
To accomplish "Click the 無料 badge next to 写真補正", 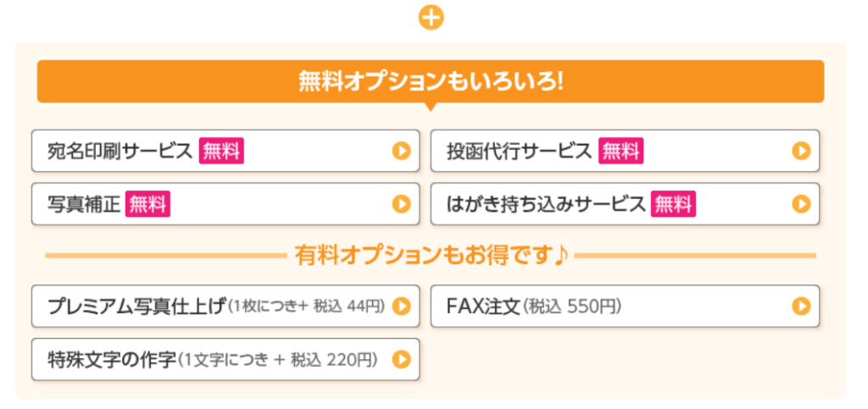I will (147, 205).
